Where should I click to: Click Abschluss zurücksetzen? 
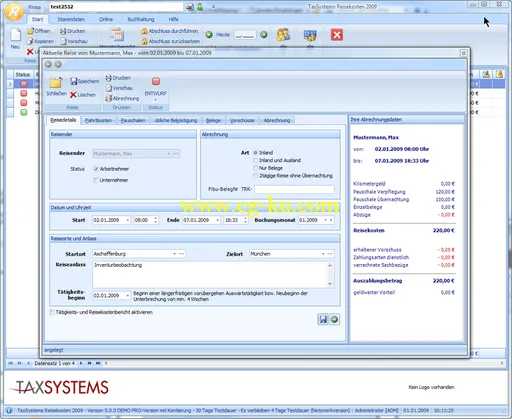(x=170, y=41)
